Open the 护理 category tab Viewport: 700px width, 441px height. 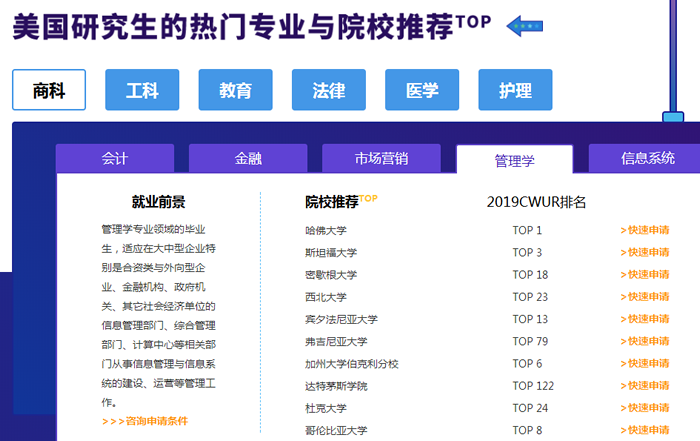point(515,90)
